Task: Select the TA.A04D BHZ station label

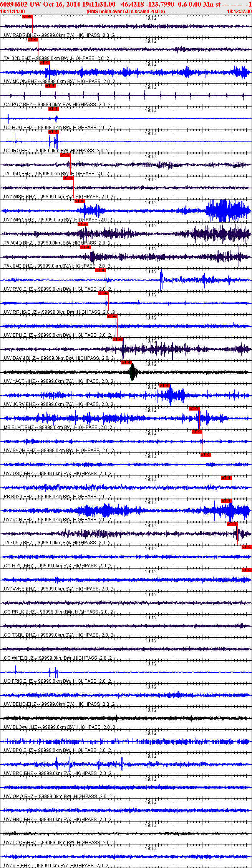Action: pos(18,243)
